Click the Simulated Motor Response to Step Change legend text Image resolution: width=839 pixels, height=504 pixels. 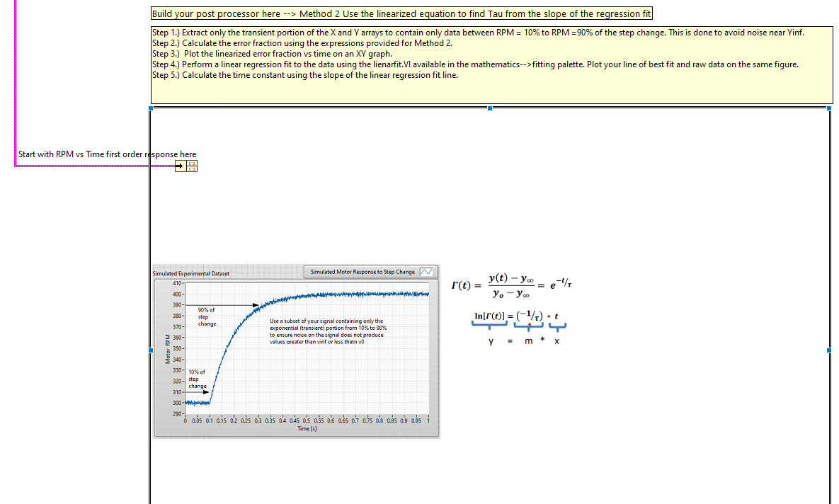[361, 271]
